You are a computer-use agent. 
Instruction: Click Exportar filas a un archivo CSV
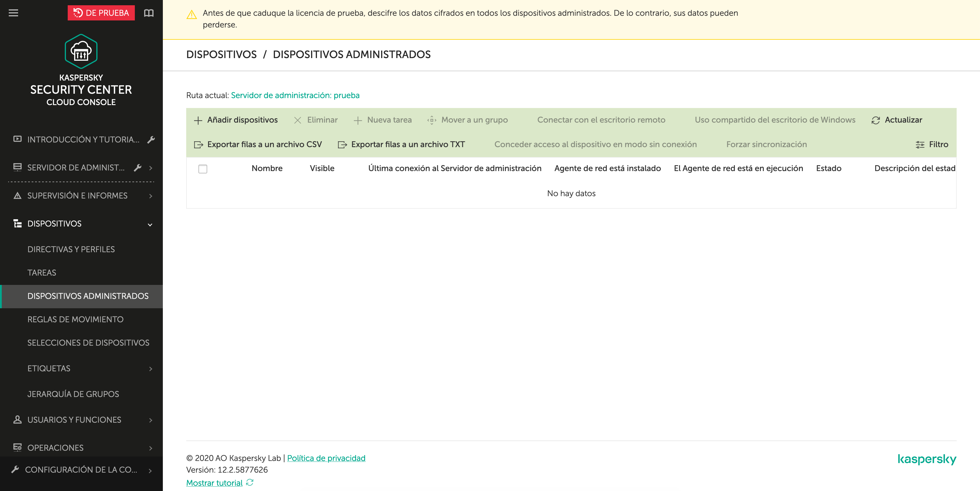pos(264,144)
